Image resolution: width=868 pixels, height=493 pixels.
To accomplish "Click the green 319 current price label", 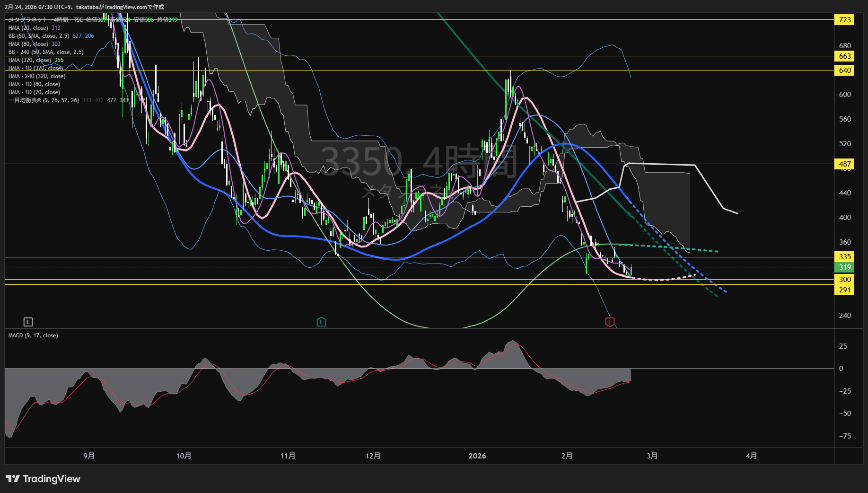I will 844,267.
